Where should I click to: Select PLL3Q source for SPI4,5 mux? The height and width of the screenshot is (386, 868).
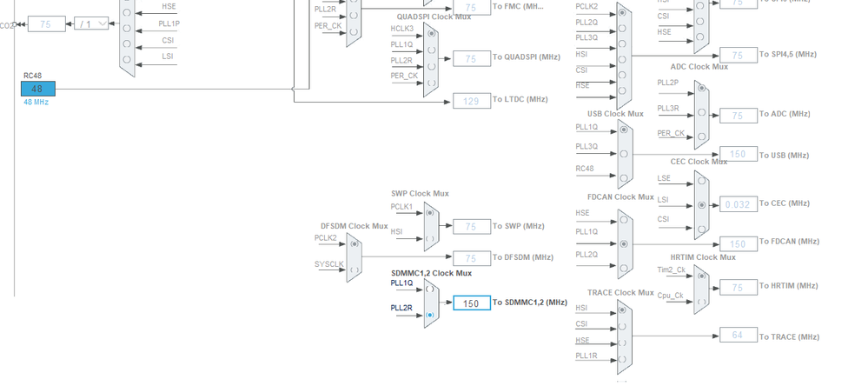point(624,43)
